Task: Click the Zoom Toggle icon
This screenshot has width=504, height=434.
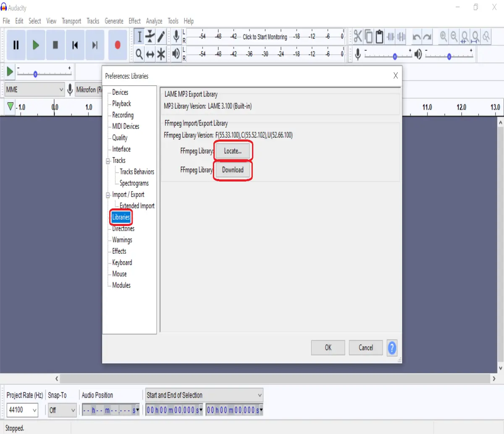Action: (x=486, y=37)
